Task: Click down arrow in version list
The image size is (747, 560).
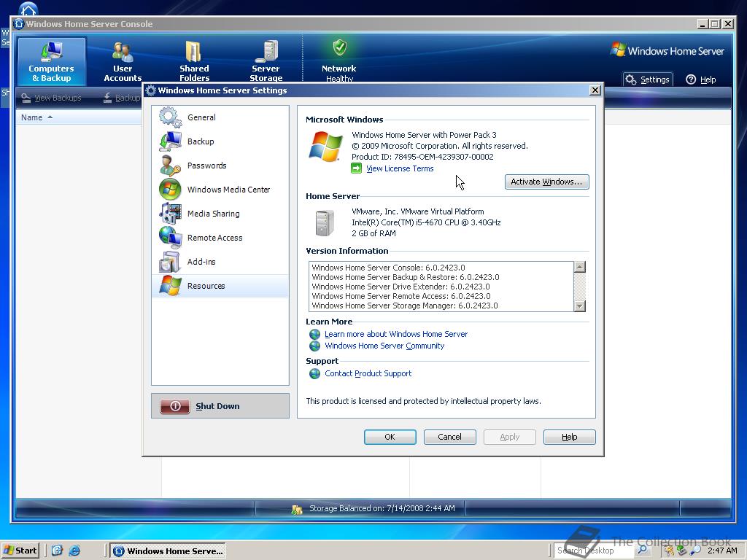Action: point(580,306)
